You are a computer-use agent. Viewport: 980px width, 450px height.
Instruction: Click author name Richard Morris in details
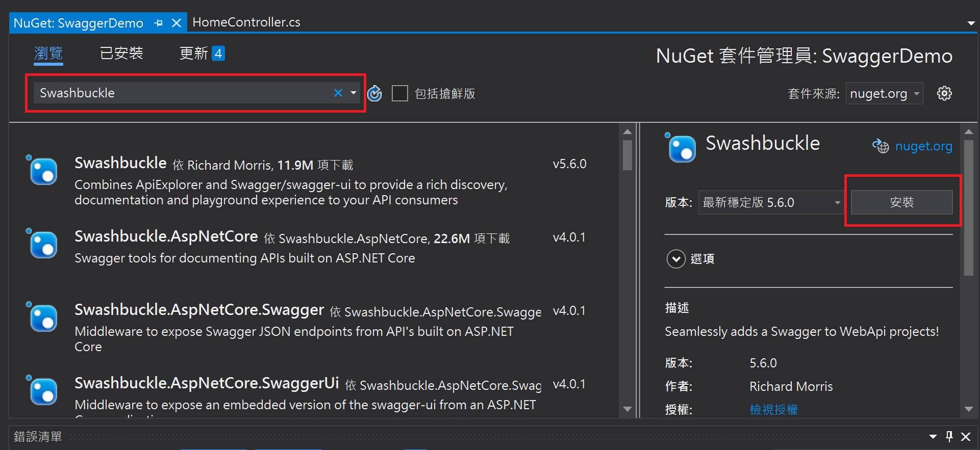coord(791,386)
